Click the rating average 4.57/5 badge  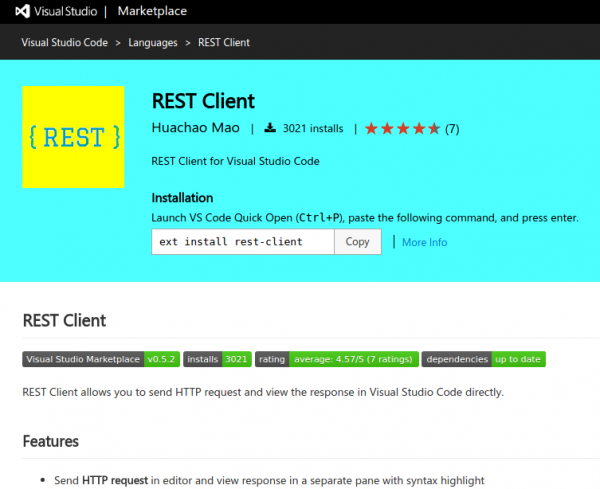tap(337, 359)
